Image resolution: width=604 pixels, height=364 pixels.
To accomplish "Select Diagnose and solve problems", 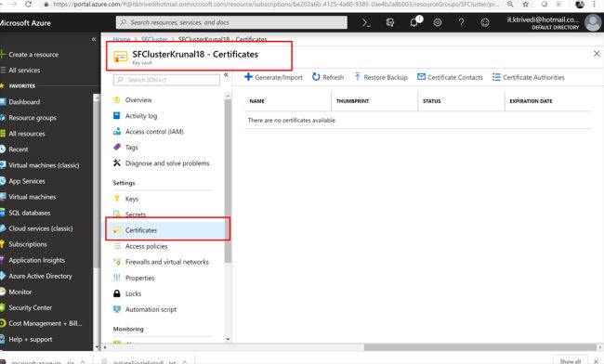I will point(167,163).
